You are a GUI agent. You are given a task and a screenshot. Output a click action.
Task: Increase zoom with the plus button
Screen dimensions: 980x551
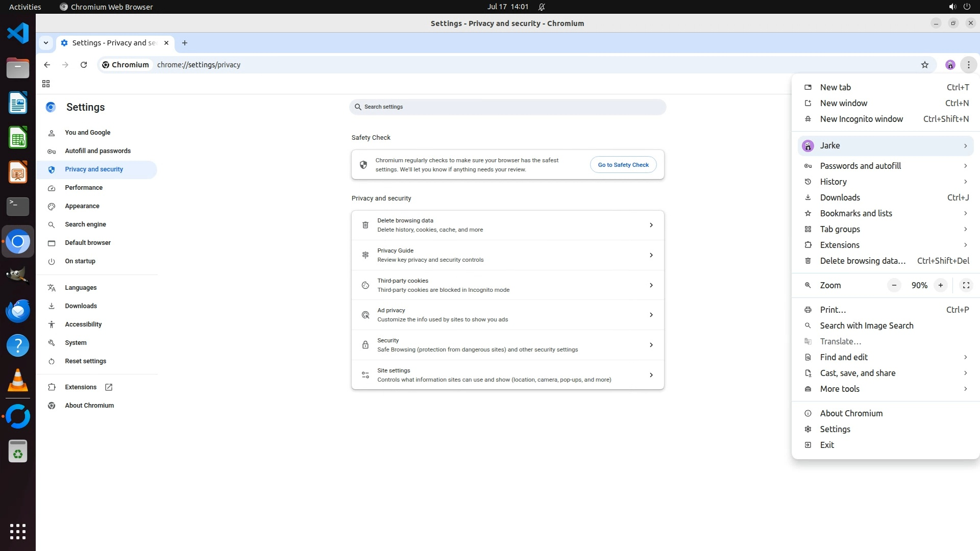pyautogui.click(x=940, y=285)
